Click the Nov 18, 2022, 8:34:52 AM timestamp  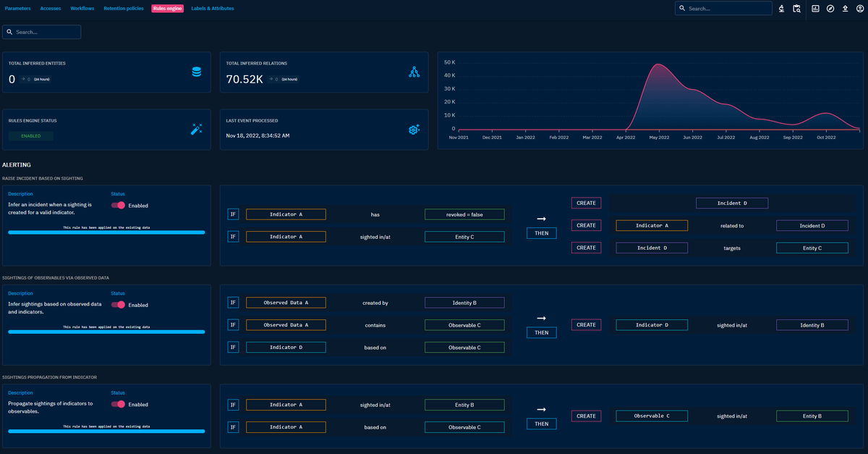click(257, 135)
